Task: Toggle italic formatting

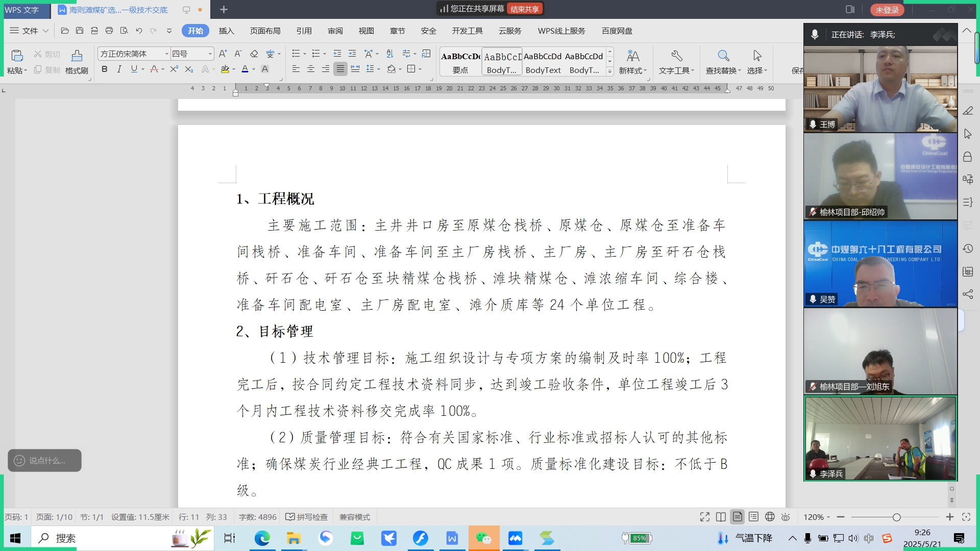Action: pyautogui.click(x=119, y=69)
